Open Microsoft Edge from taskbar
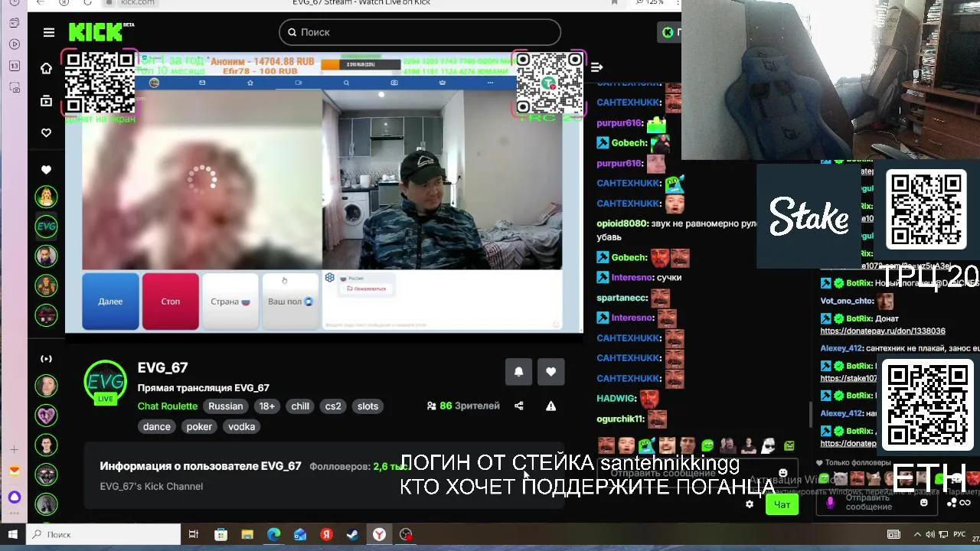 273,535
